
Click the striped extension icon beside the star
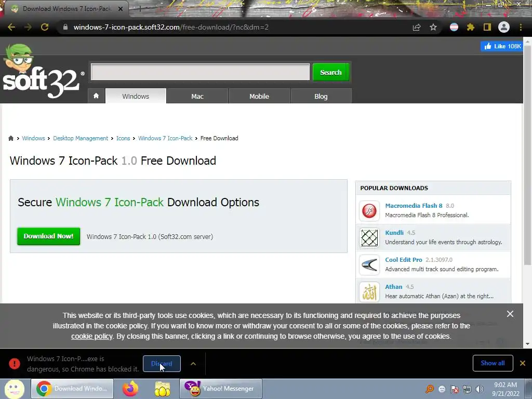pos(454,27)
